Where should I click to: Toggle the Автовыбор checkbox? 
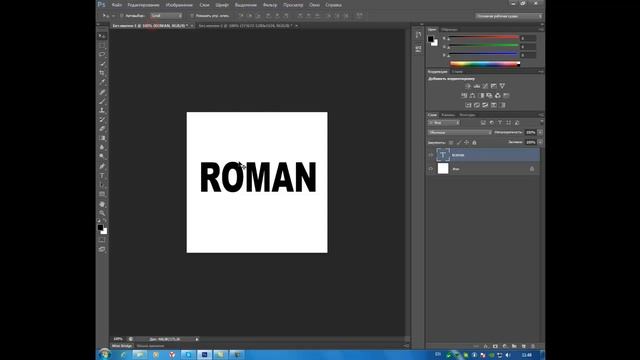[x=122, y=16]
